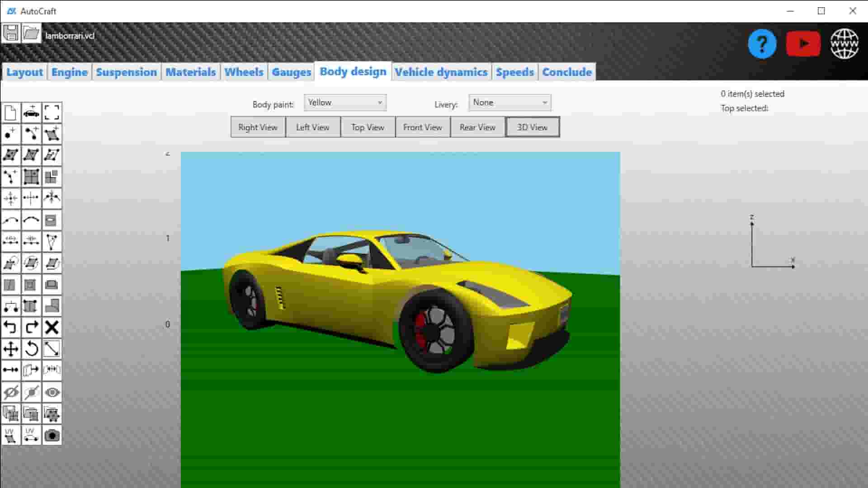Open the Save file icon
Viewport: 868px width, 488px height.
[11, 33]
